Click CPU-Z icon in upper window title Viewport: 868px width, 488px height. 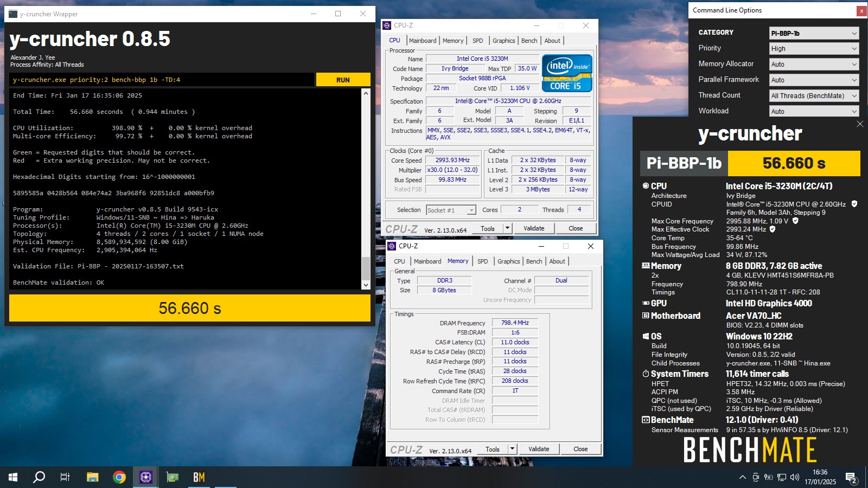(387, 25)
